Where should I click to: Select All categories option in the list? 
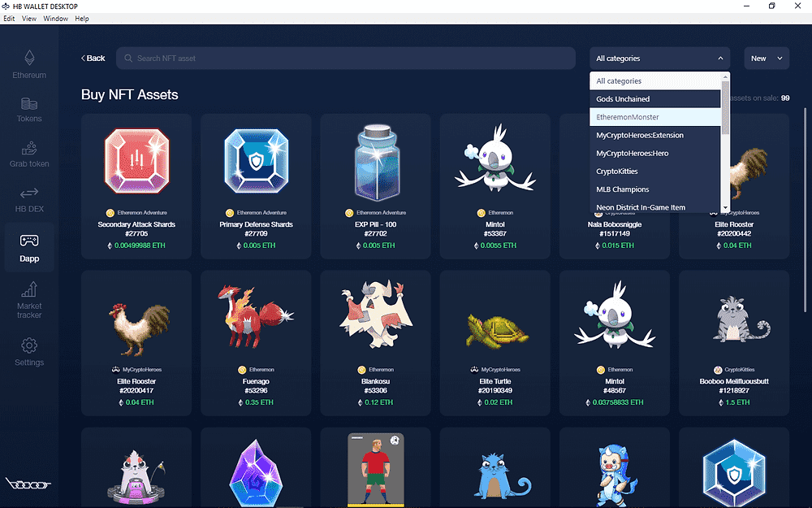click(x=654, y=80)
